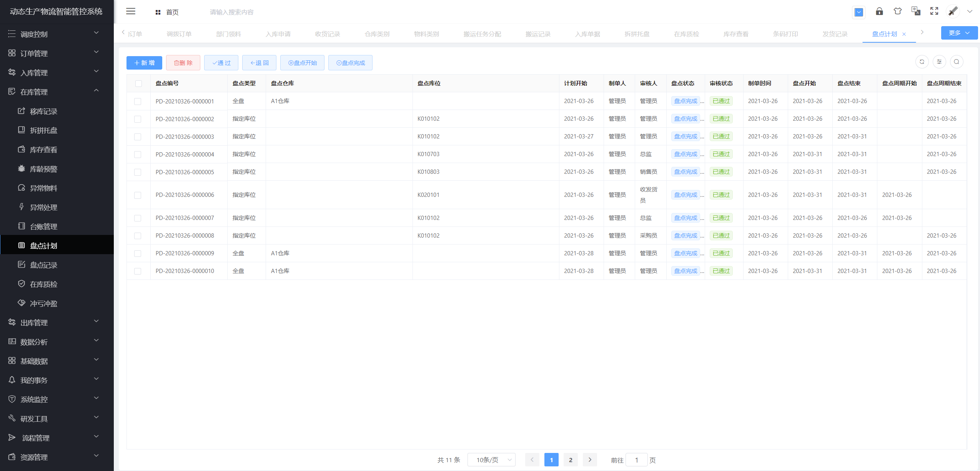This screenshot has height=471, width=980.
Task: Click the blue dropdown box icon in header
Action: [859, 12]
